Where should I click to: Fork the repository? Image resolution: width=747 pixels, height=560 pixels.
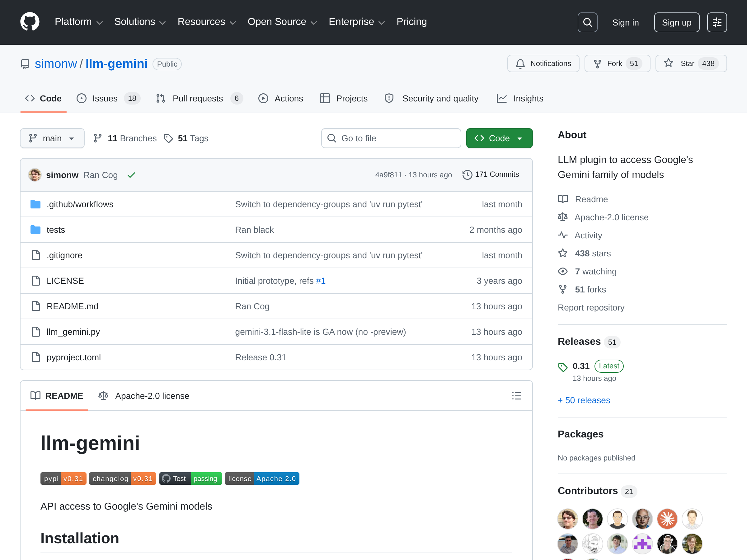617,63
